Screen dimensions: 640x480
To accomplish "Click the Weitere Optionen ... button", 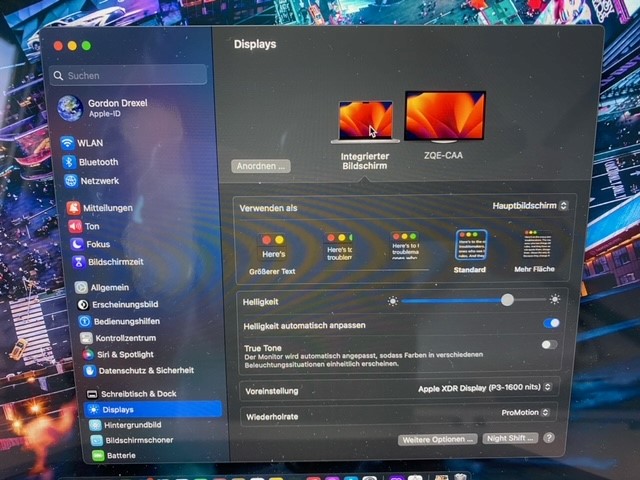I will coord(438,440).
